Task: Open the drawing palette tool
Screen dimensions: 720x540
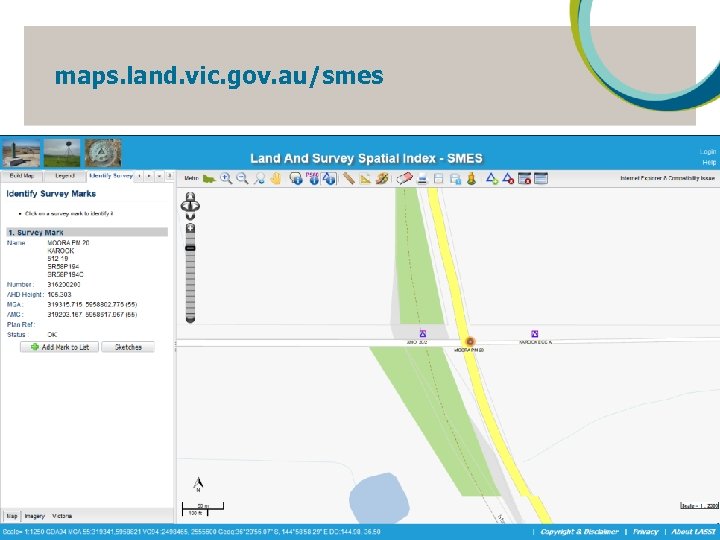Action: click(382, 178)
